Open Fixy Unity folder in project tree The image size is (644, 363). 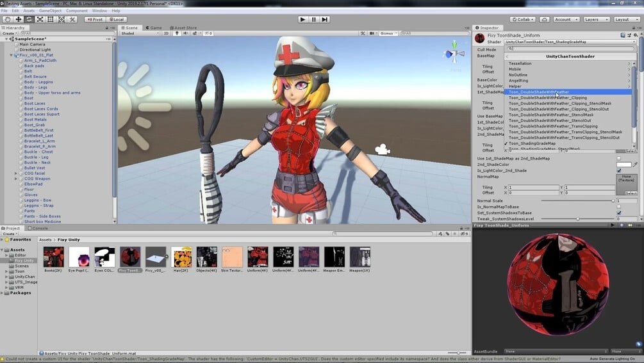point(24,261)
